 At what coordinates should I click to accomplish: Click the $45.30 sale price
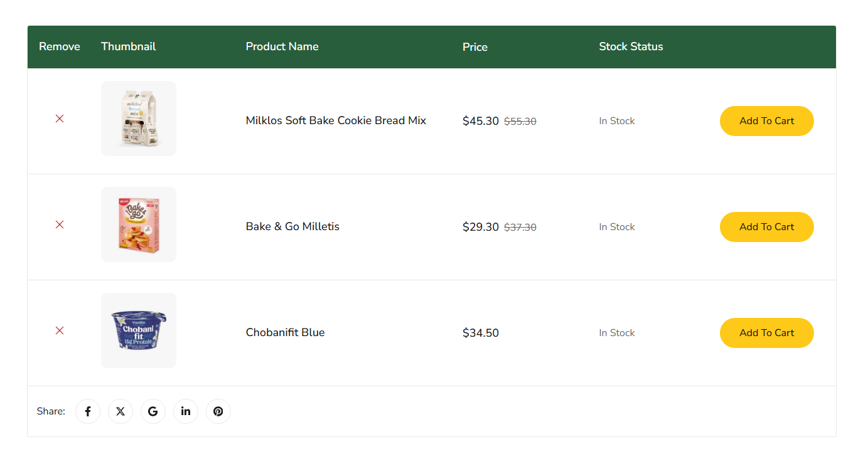481,121
